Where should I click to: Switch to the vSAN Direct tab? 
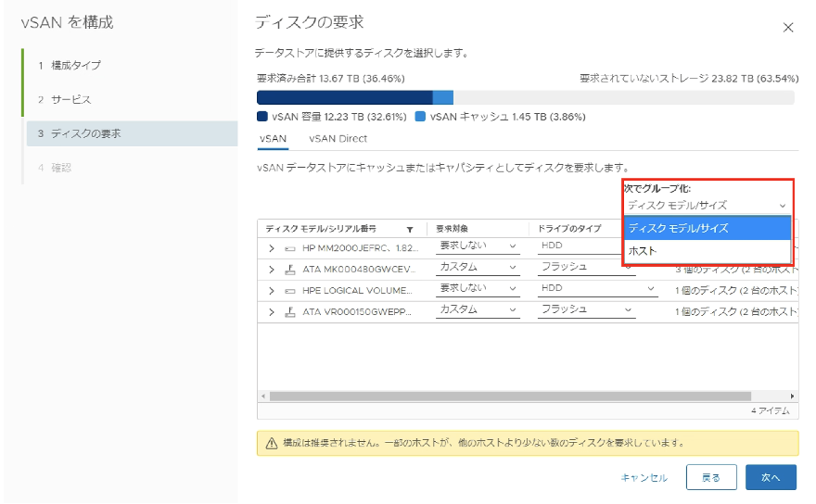pyautogui.click(x=338, y=139)
